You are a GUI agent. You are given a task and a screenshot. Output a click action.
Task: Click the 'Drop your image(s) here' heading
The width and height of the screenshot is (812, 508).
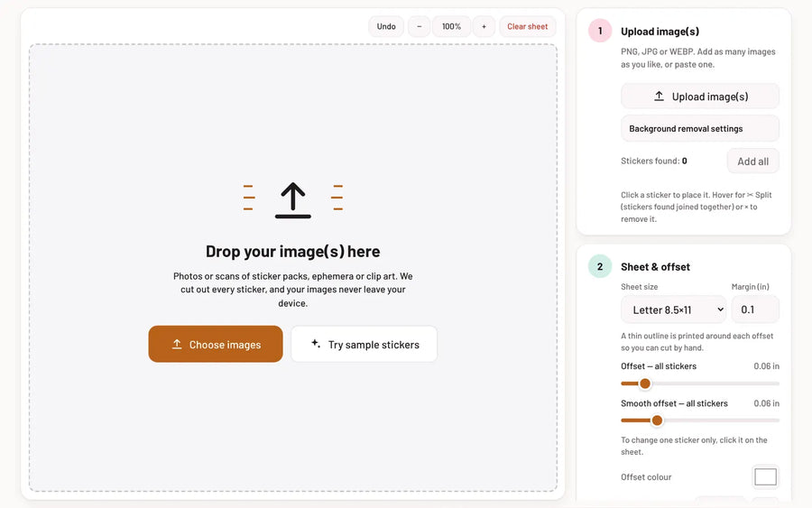(292, 252)
